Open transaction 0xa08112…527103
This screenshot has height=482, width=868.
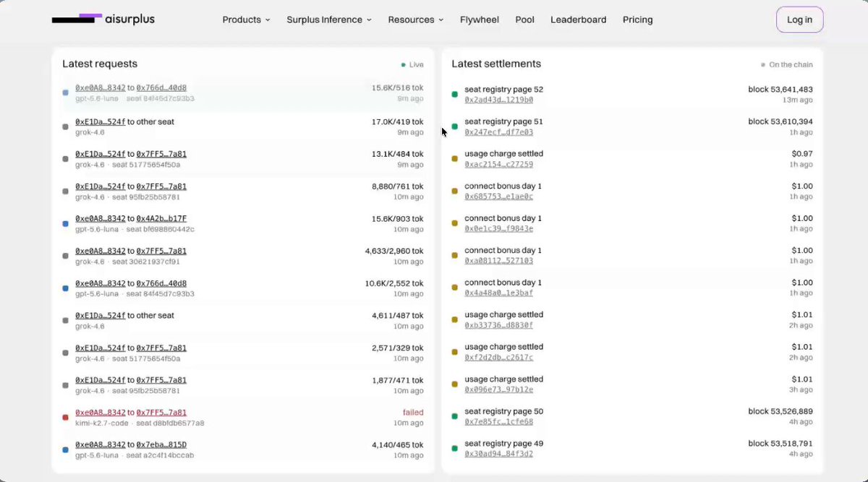coord(498,261)
